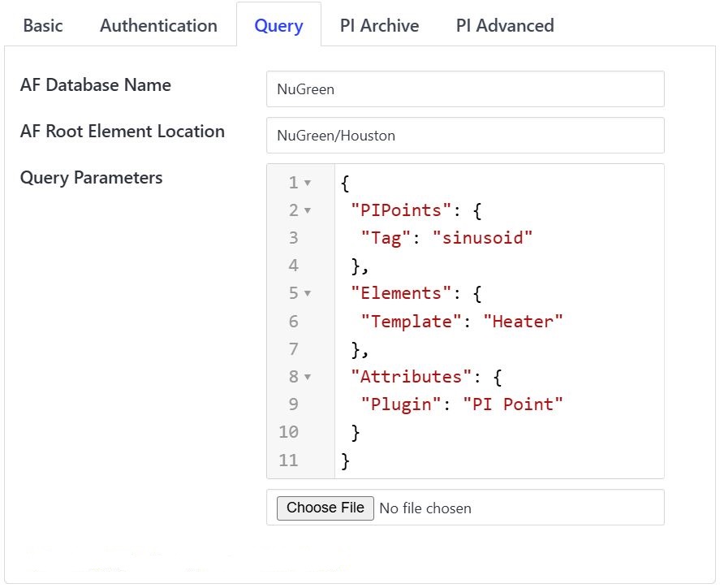Collapse the Elements block fold arrow
The height and width of the screenshot is (588, 720).
(308, 294)
